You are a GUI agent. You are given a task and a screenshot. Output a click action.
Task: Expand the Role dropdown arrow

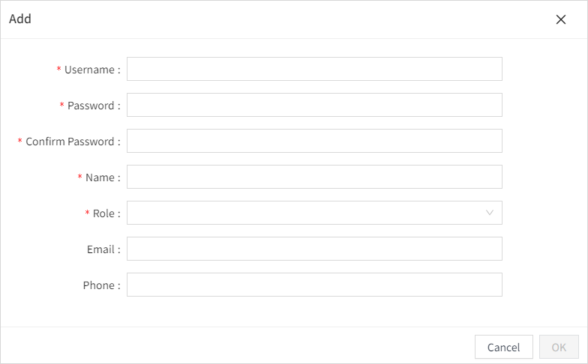[490, 213]
